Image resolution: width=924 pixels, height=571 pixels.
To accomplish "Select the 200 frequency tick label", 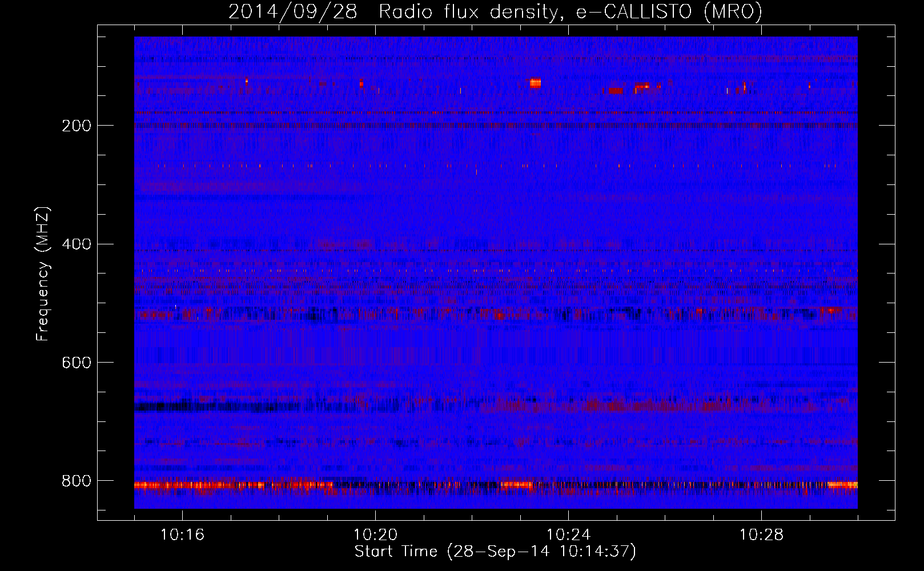I will pos(77,126).
